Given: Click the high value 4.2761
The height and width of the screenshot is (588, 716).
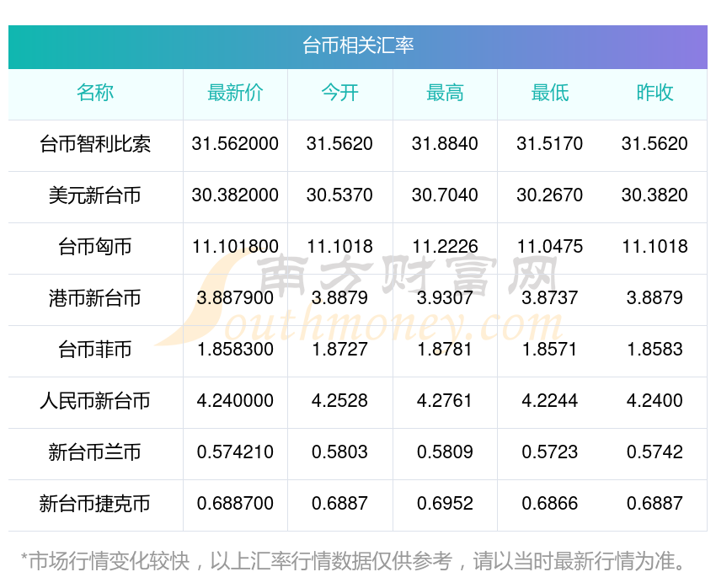Looking at the screenshot, I should pos(445,401).
